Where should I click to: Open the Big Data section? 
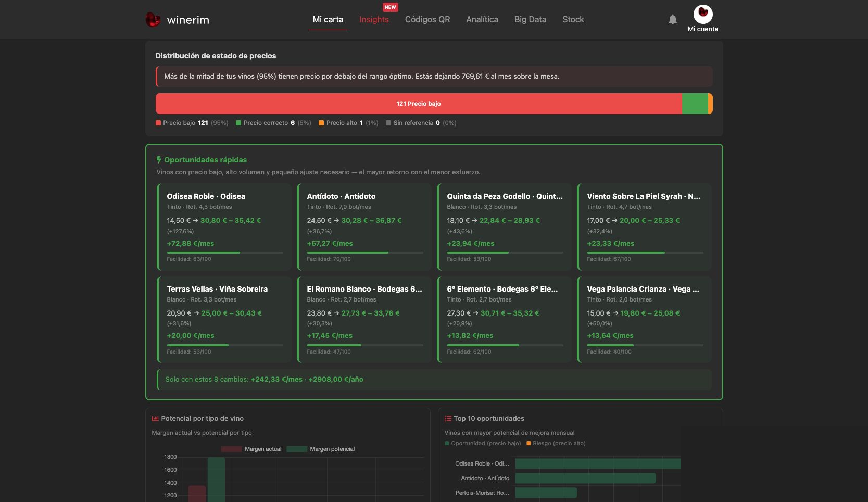pos(530,19)
